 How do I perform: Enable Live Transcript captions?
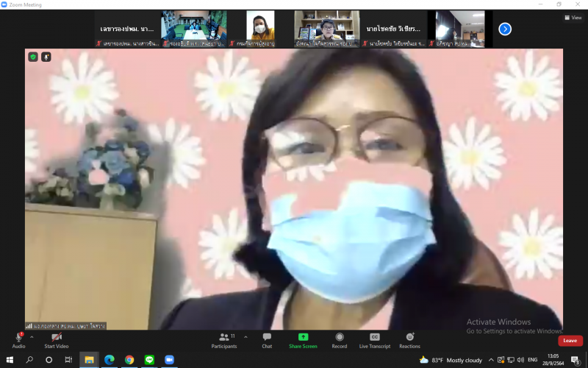[375, 340]
